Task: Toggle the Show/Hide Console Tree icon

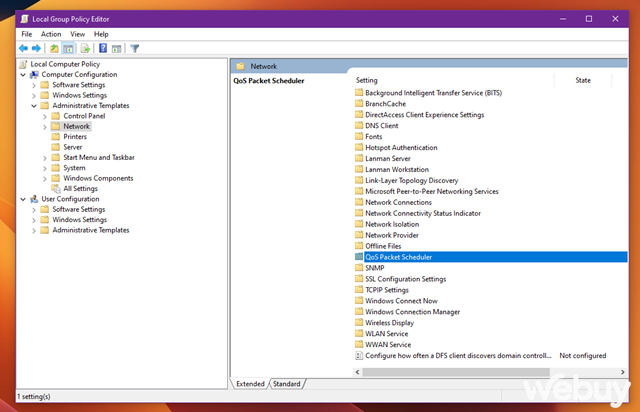Action: tap(69, 48)
